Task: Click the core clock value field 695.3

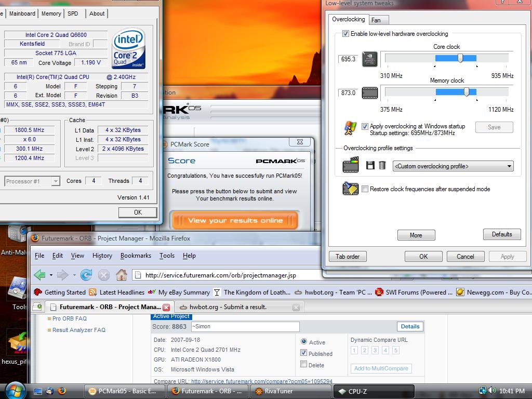Action: (x=348, y=59)
